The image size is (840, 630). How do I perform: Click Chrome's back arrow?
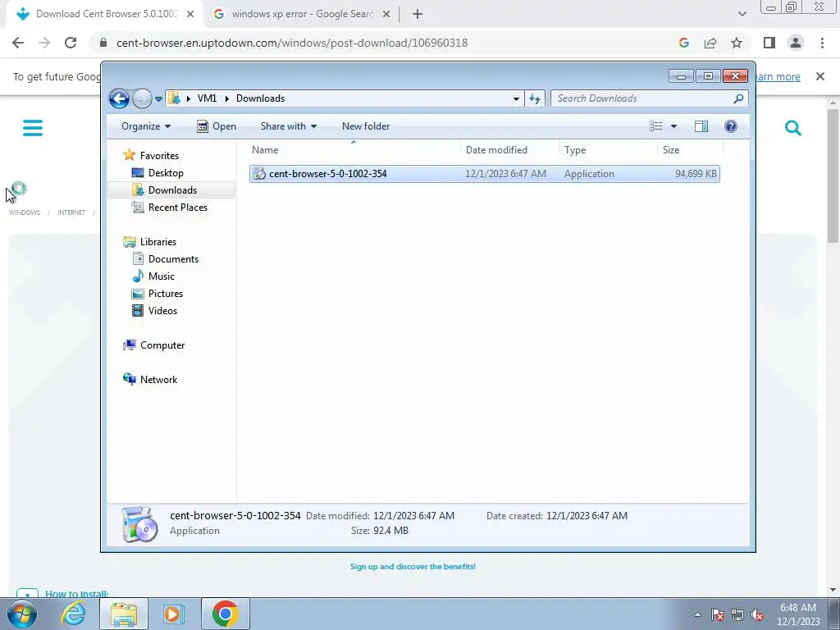pyautogui.click(x=18, y=43)
